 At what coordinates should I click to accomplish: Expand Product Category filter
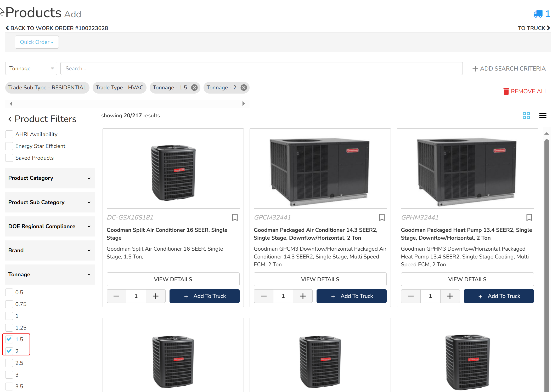50,178
